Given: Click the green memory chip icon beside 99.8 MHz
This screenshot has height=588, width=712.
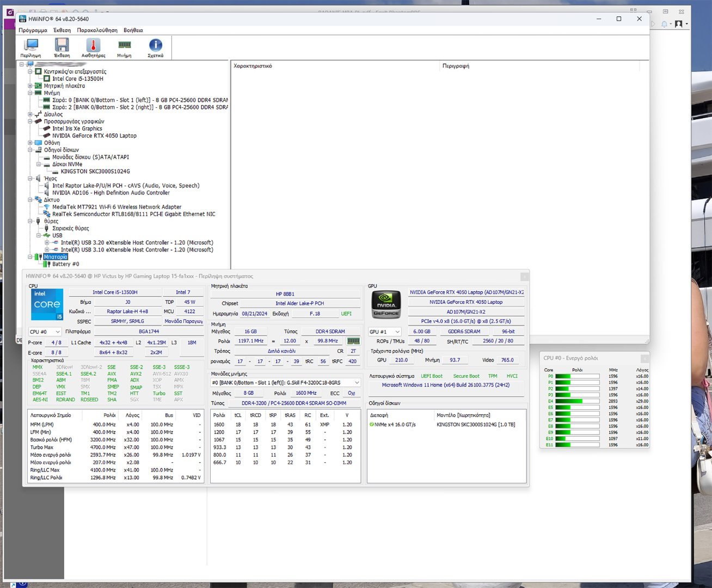Looking at the screenshot, I should [353, 341].
